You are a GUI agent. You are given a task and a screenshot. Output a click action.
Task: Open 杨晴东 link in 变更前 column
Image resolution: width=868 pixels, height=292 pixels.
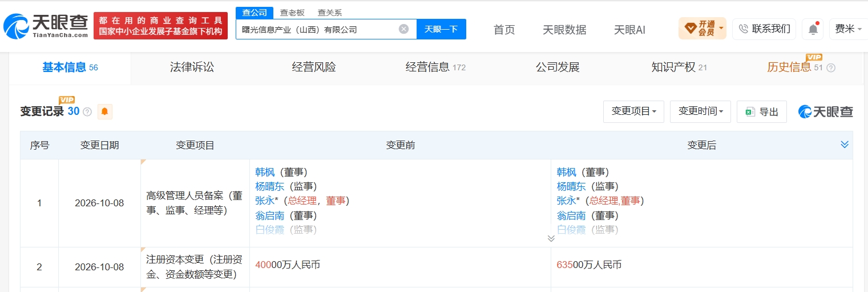[270, 186]
